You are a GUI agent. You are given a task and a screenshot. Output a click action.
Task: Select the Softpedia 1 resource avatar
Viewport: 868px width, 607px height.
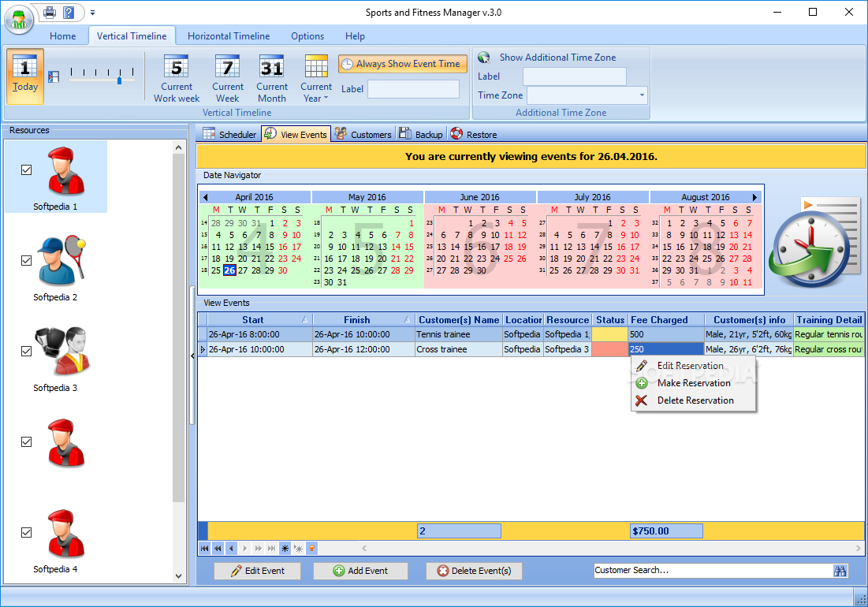click(x=65, y=171)
